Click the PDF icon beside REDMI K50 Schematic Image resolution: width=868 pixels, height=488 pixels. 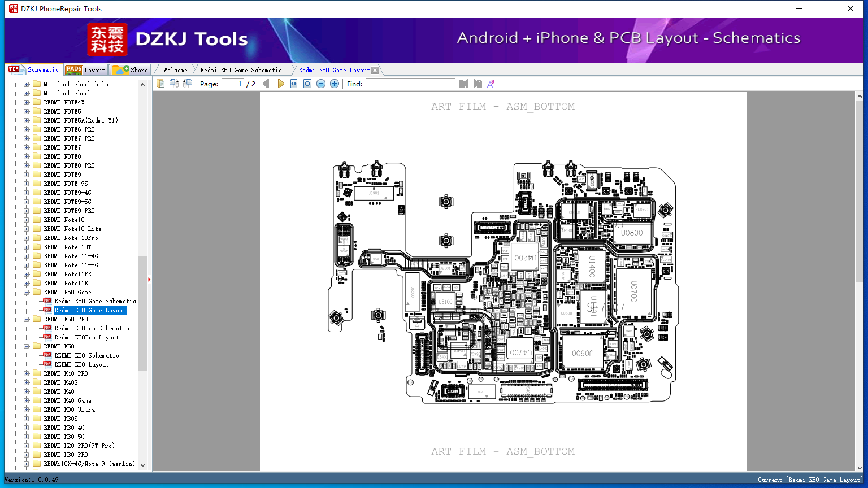tap(47, 355)
